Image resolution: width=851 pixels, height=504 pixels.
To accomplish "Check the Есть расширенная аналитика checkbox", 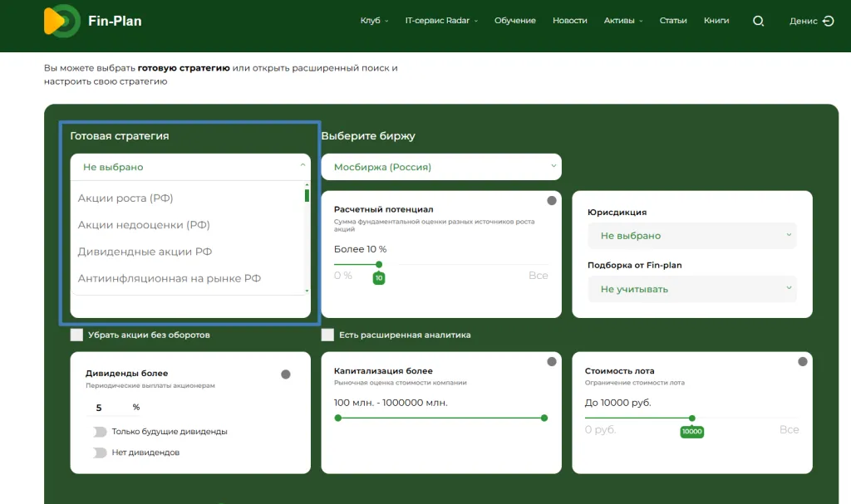I will (327, 335).
